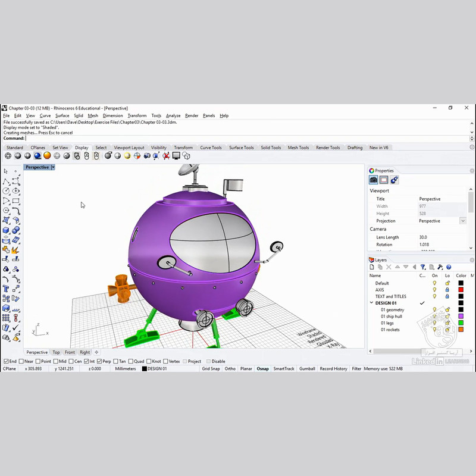Open the Perspective viewport title dropdown arrow
This screenshot has width=476, height=476.
(53, 167)
